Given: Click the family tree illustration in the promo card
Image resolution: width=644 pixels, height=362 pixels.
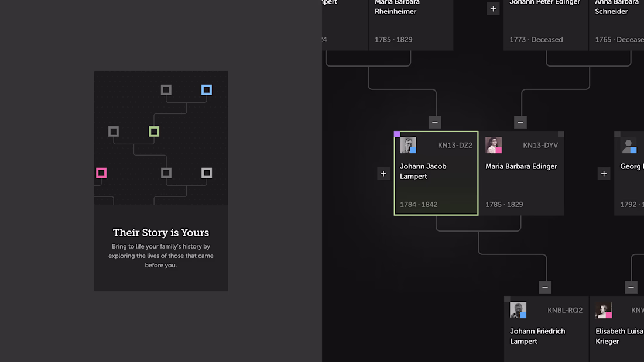Looking at the screenshot, I should point(161,137).
